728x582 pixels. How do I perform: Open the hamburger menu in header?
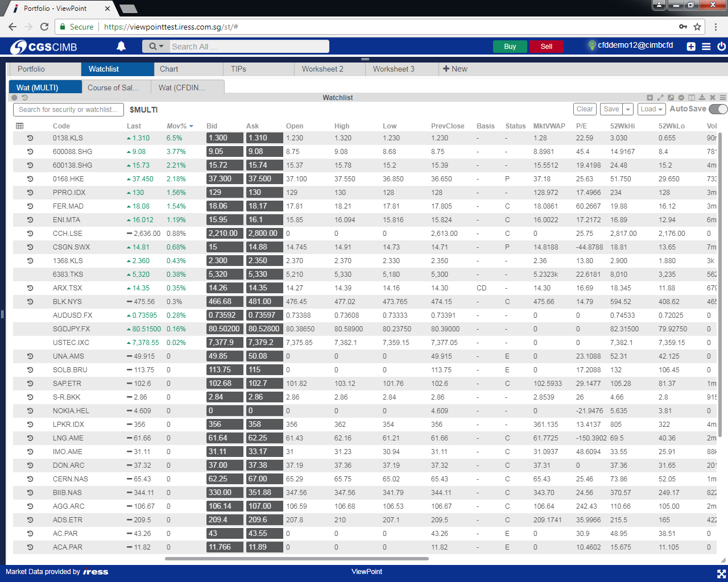[706, 47]
